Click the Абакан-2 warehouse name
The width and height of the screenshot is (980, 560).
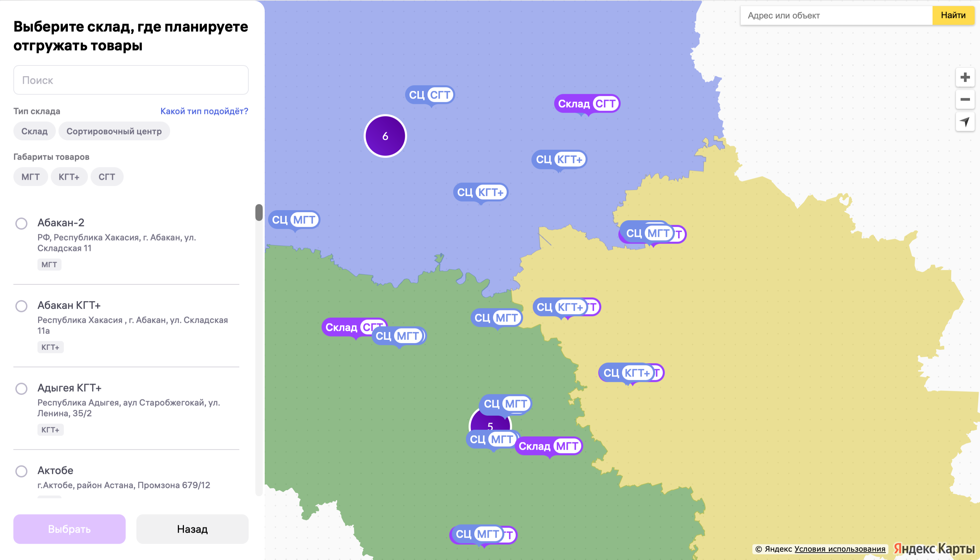(x=61, y=223)
